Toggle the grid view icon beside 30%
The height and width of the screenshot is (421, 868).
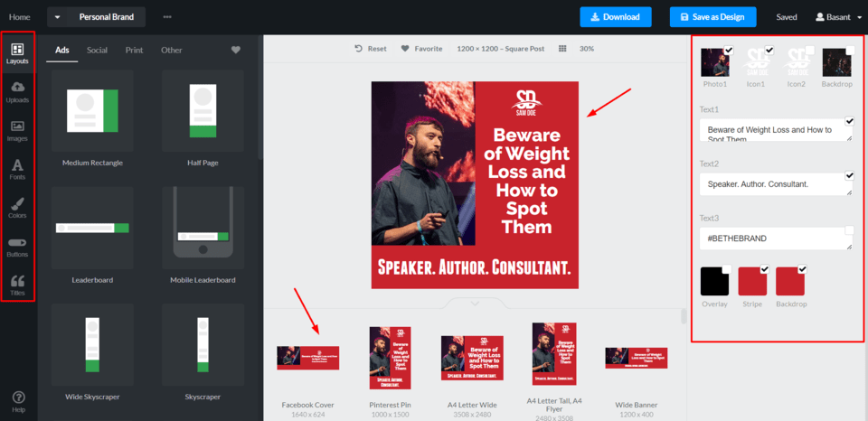click(562, 49)
